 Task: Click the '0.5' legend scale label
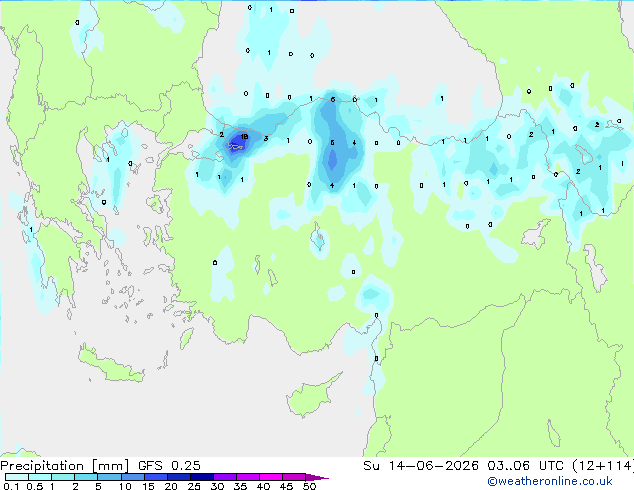point(34,486)
